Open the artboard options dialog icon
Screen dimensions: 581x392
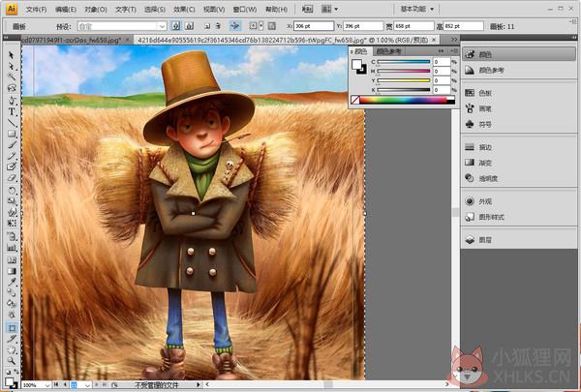point(271,26)
